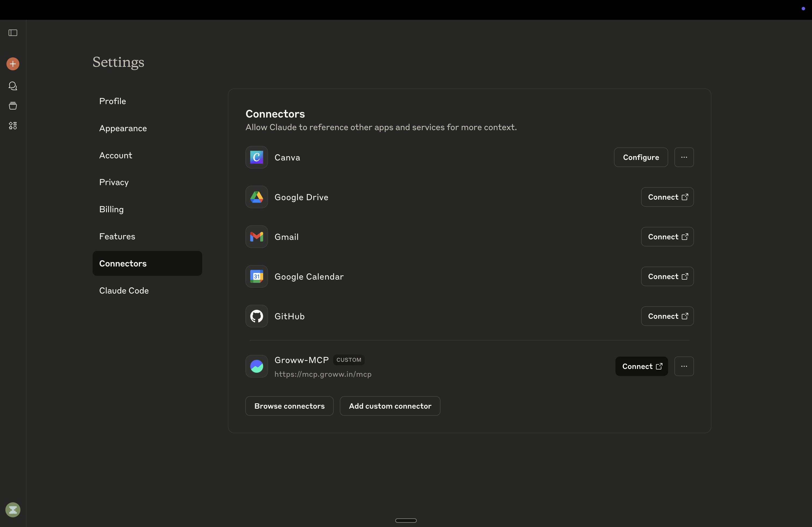Go to Features settings
The image size is (812, 527).
coord(147,237)
